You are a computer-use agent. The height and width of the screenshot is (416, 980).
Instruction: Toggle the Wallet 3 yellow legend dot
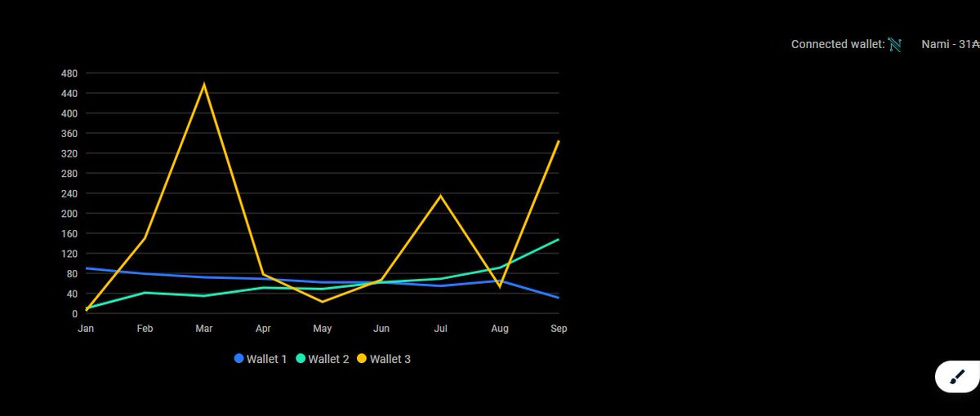362,359
